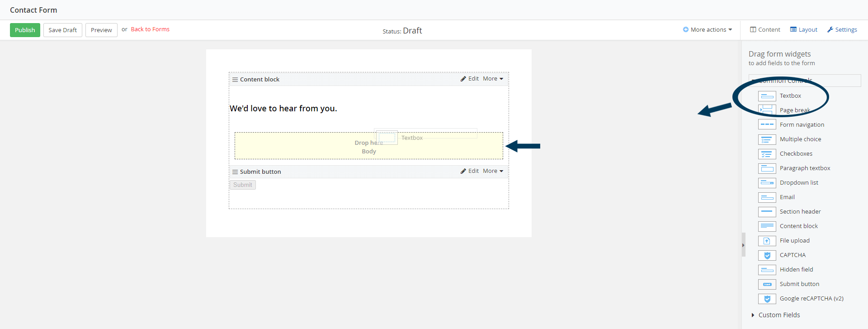Switch to the Layout tab
Screen dimensions: 868x329
(x=804, y=30)
